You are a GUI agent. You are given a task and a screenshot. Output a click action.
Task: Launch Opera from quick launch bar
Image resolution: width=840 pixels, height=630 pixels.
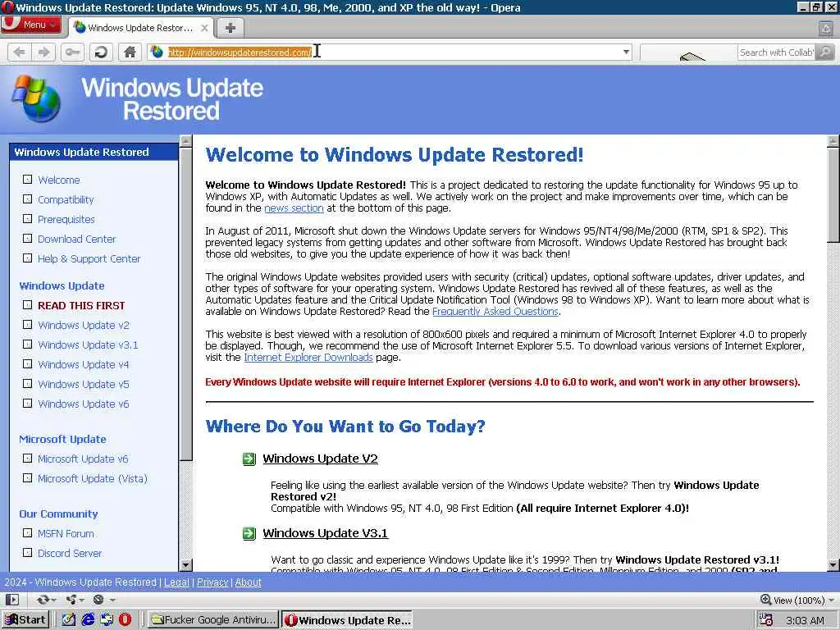125,620
